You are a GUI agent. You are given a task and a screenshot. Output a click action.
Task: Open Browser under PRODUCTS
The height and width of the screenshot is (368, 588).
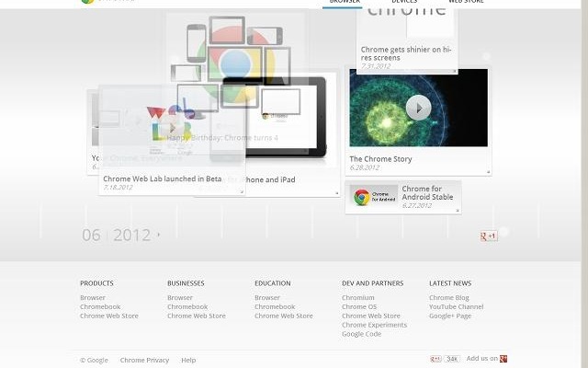93,297
